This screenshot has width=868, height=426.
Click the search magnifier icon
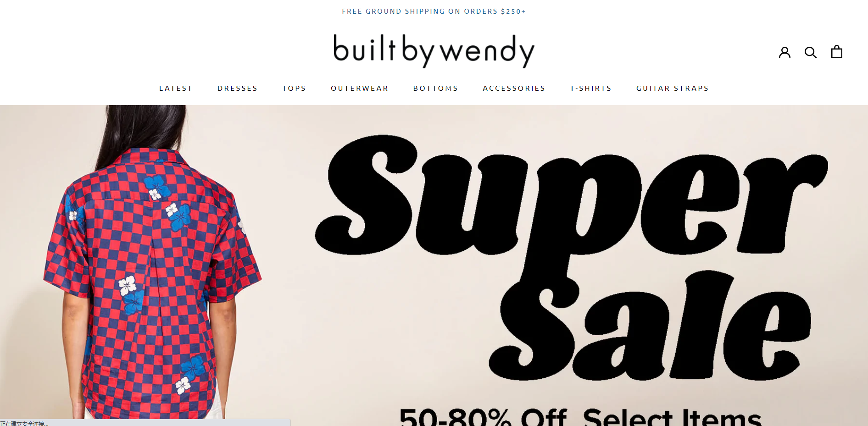[x=811, y=52]
